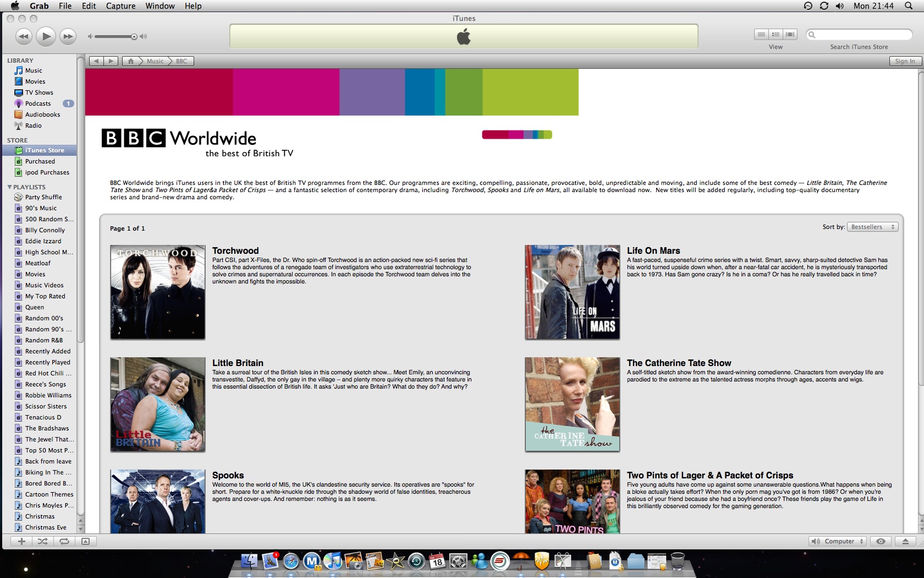Adjust the volume slider knob
This screenshot has height=578, width=924.
click(134, 37)
